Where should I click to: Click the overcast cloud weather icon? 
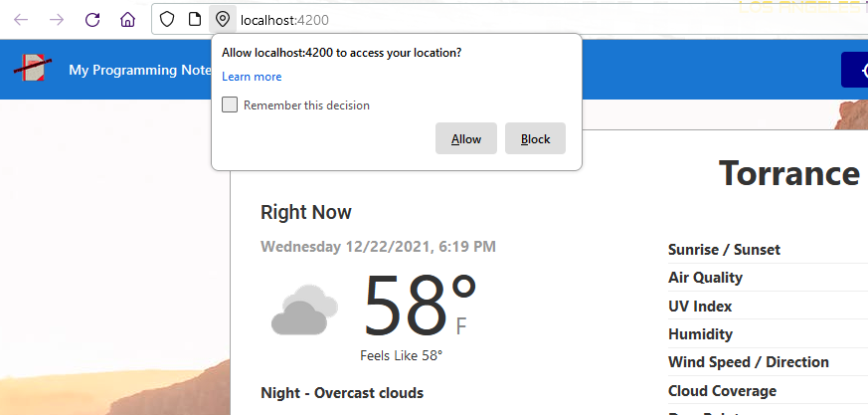298,311
